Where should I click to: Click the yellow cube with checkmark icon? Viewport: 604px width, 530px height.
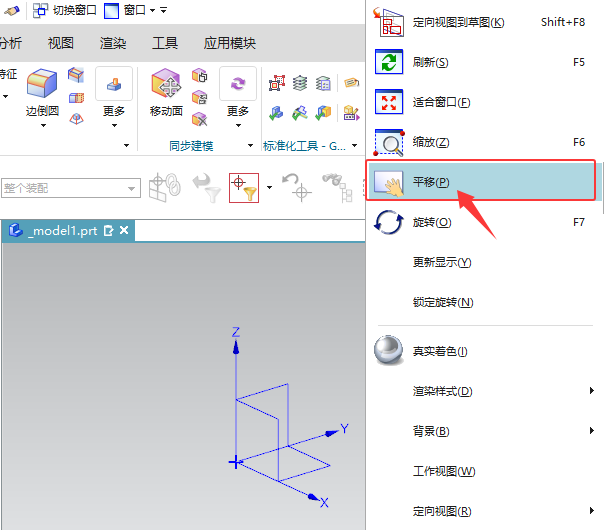point(323,113)
